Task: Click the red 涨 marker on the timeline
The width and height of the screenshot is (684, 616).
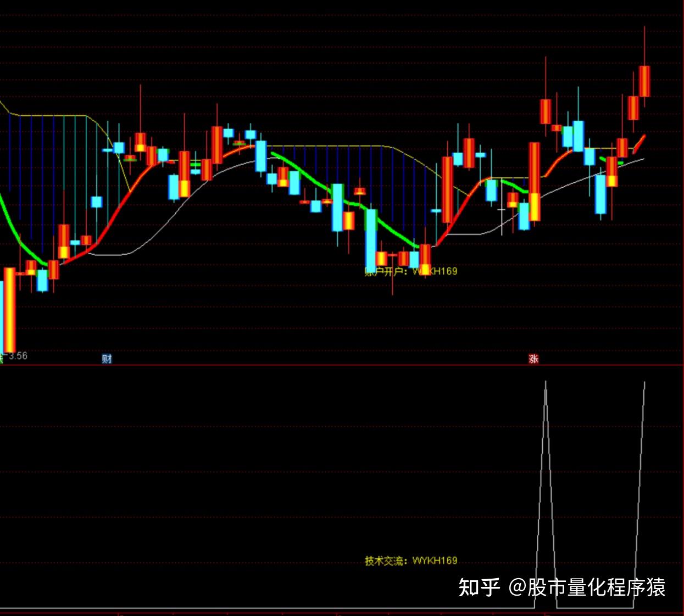Action: [533, 359]
